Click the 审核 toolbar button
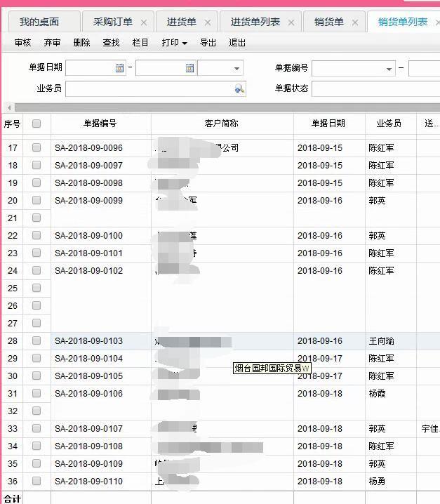440x504 pixels. (23, 43)
